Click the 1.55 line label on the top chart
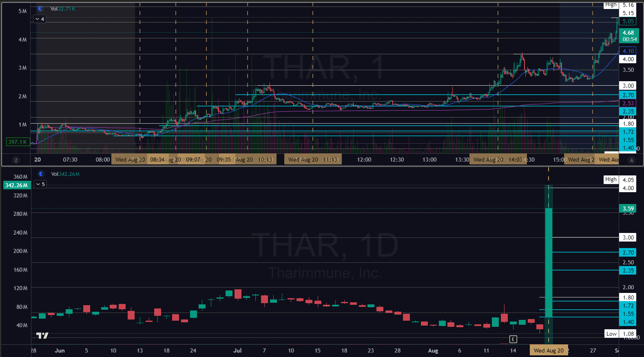The height and width of the screenshot is (357, 644). pos(628,140)
